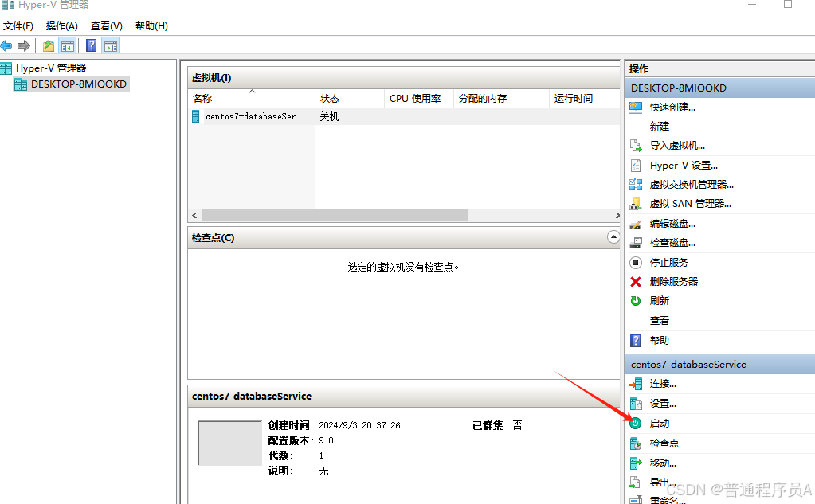The image size is (815, 504).
Task: Click the DESKTOP-8MIQOKD actions section header
Action: [x=720, y=88]
